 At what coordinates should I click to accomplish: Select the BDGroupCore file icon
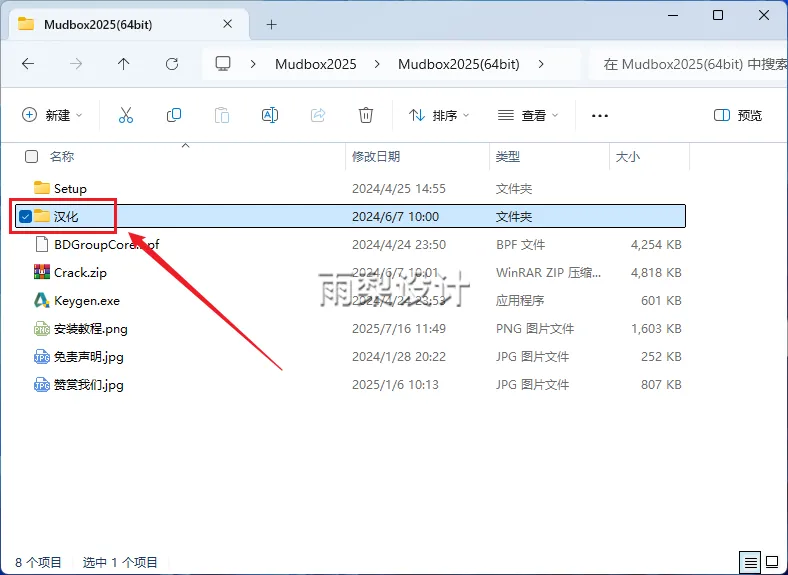(x=42, y=244)
